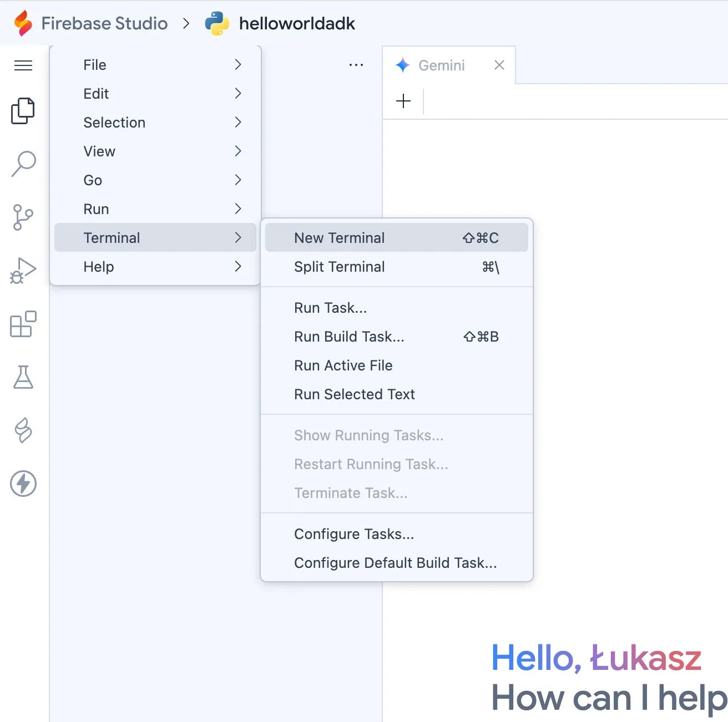Start a new Gemini chat with the plus button

(x=403, y=101)
